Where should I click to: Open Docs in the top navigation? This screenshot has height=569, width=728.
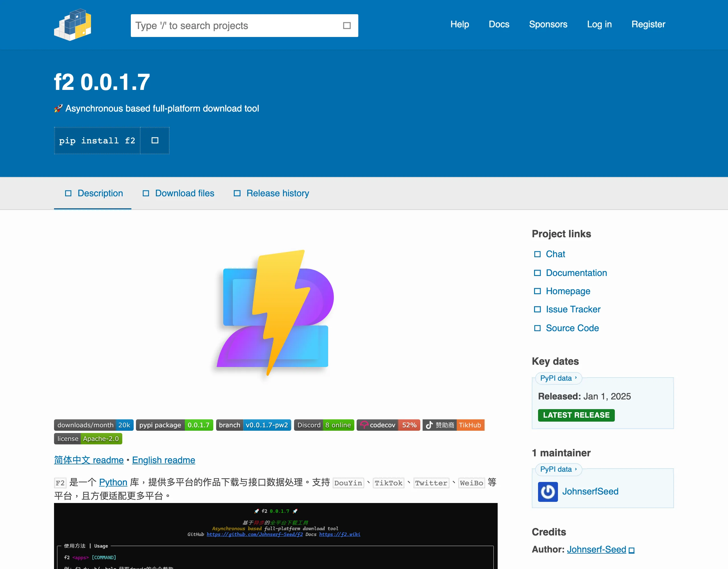[x=499, y=24]
